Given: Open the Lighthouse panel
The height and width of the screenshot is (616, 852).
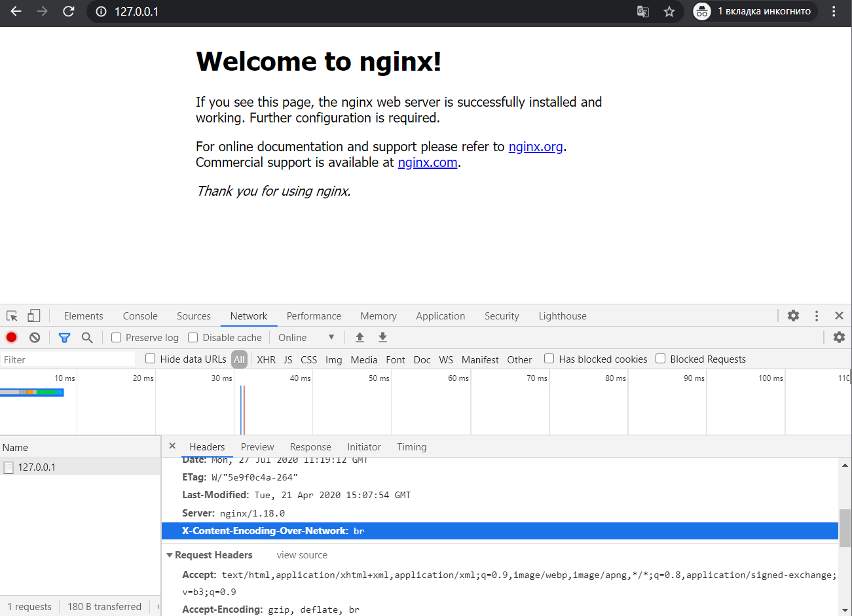Looking at the screenshot, I should [x=563, y=316].
